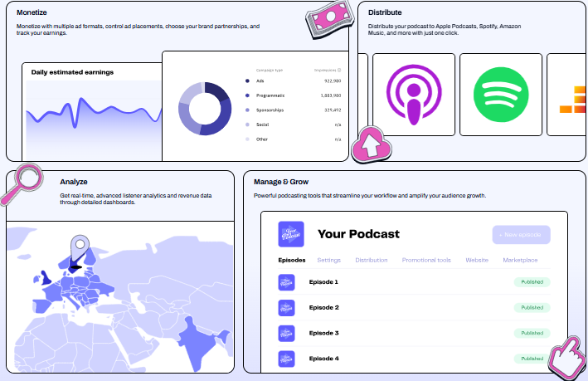This screenshot has height=381, width=588.
Task: Click the pink cash banknote icon
Action: (330, 19)
